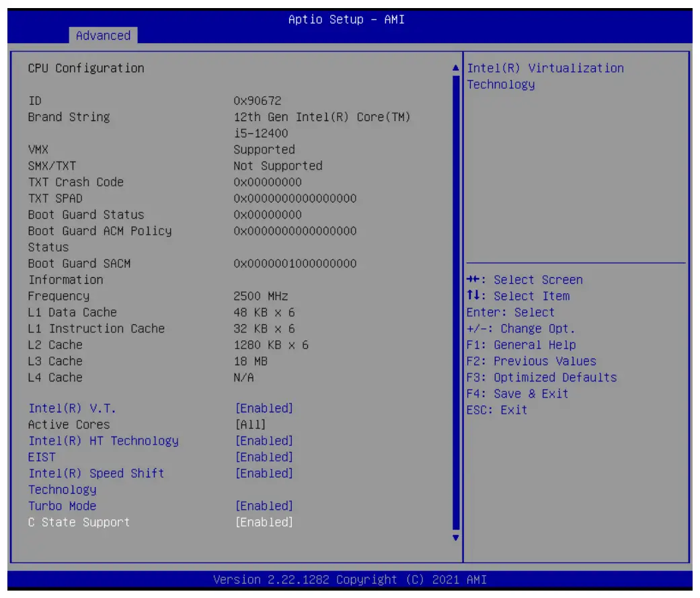Click L2 Cache 1280 KB value
The image size is (700, 598).
(271, 345)
